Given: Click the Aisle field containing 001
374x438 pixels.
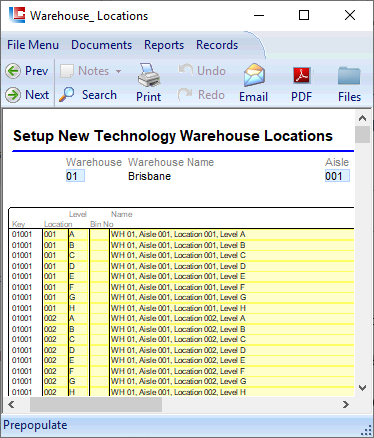Looking at the screenshot, I should click(337, 176).
